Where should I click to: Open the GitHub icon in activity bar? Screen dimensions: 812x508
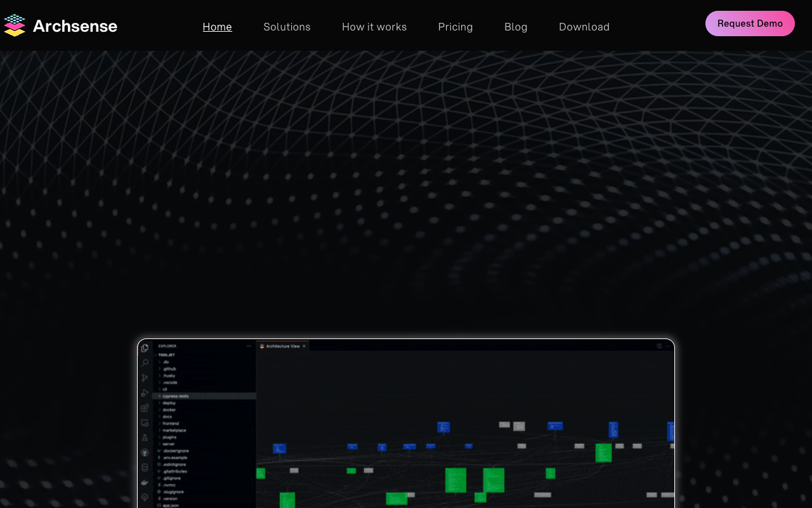(x=145, y=452)
